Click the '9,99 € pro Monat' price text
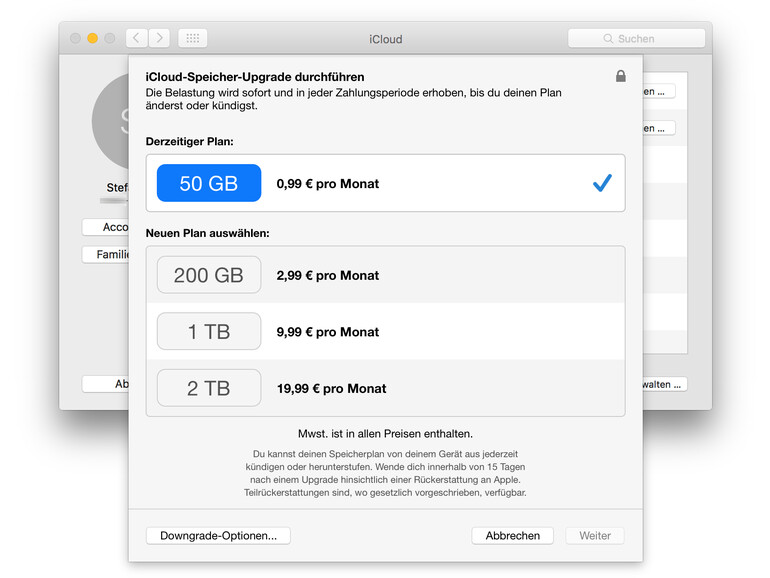The width and height of the screenshot is (770, 578). [328, 332]
